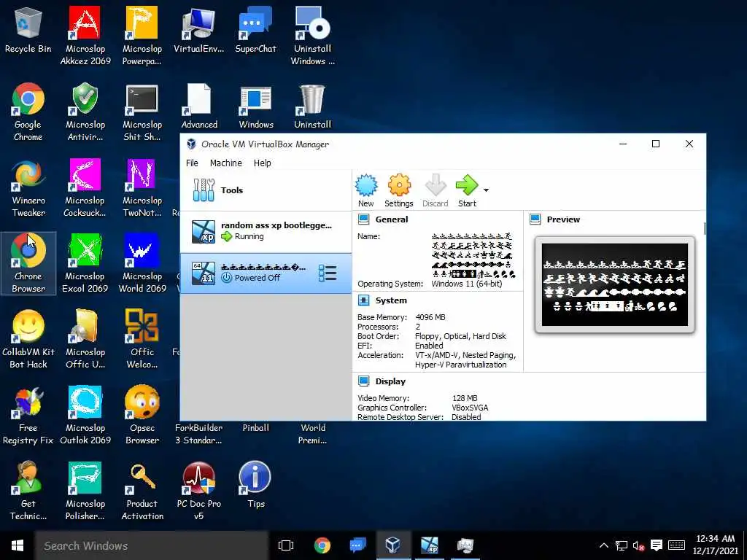Select the Microslop Shit Sh... terminal icon
The image size is (747, 560).
pyautogui.click(x=142, y=112)
